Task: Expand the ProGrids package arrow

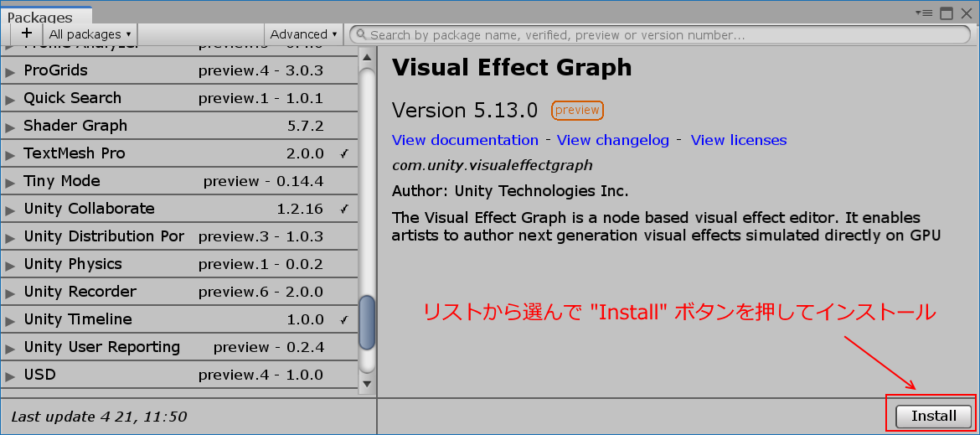Action: coord(10,72)
